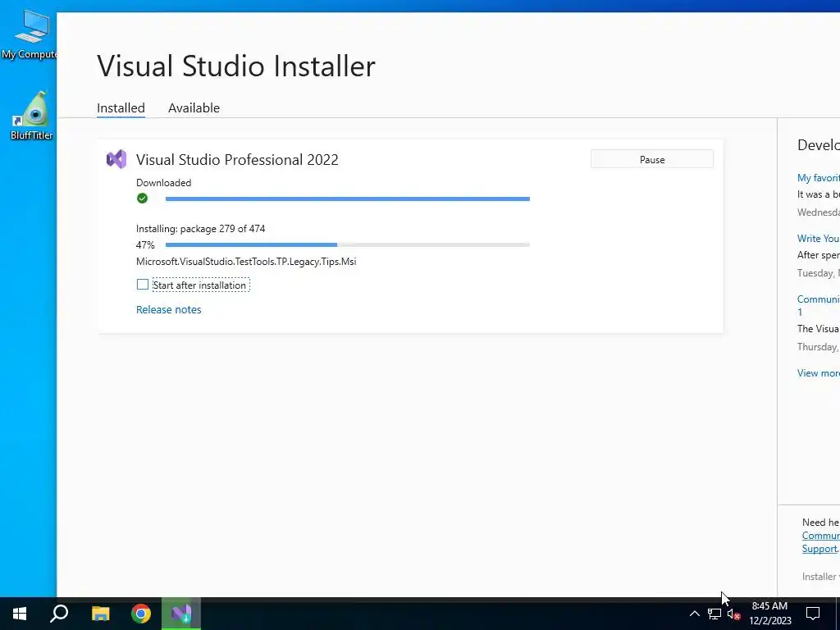The width and height of the screenshot is (840, 630).
Task: Open network status tray icon
Action: point(714,614)
